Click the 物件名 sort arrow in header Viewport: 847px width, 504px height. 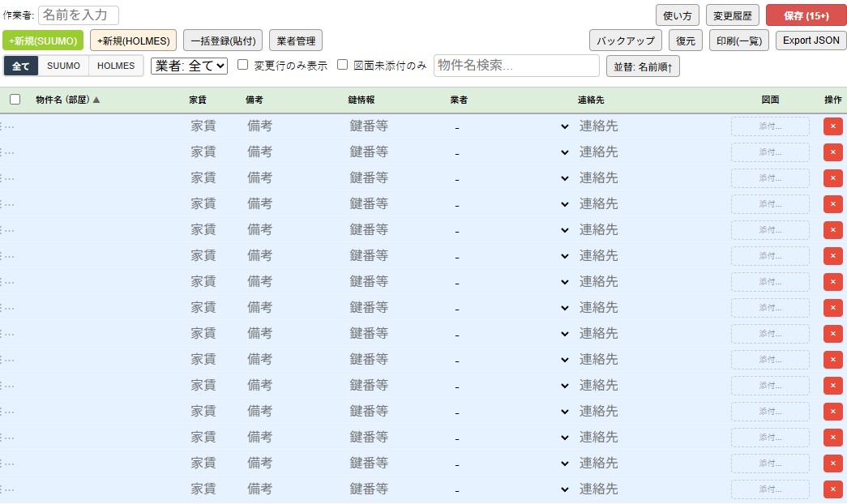[96, 100]
